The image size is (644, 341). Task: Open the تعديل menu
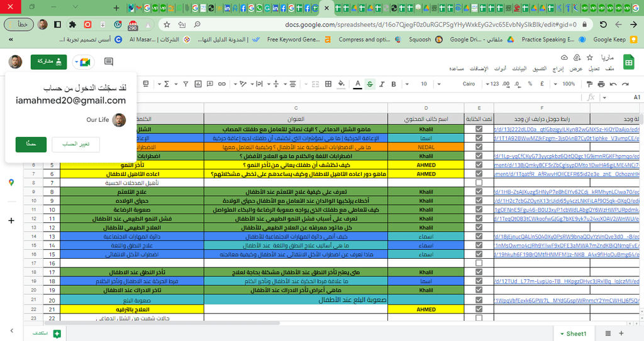tap(594, 68)
